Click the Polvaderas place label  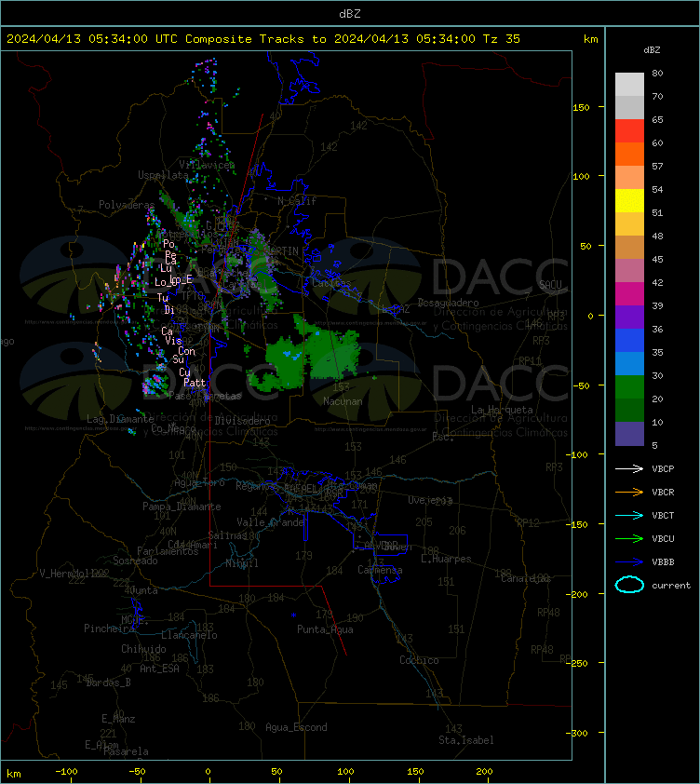[127, 205]
